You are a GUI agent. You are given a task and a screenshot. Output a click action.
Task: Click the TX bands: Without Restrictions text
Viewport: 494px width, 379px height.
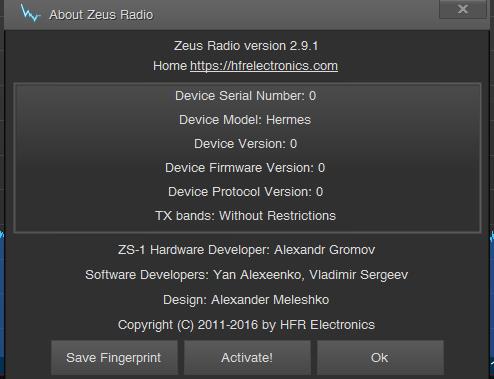point(246,216)
